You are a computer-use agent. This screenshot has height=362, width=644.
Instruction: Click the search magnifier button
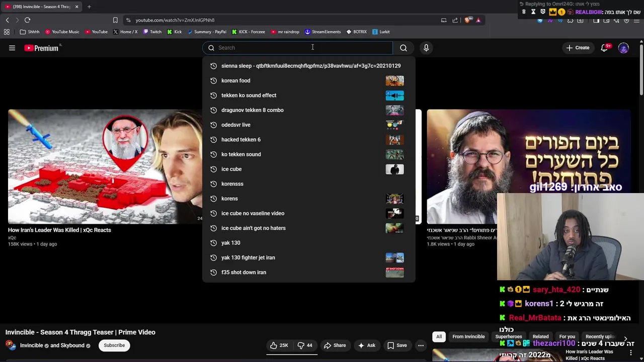pyautogui.click(x=404, y=48)
